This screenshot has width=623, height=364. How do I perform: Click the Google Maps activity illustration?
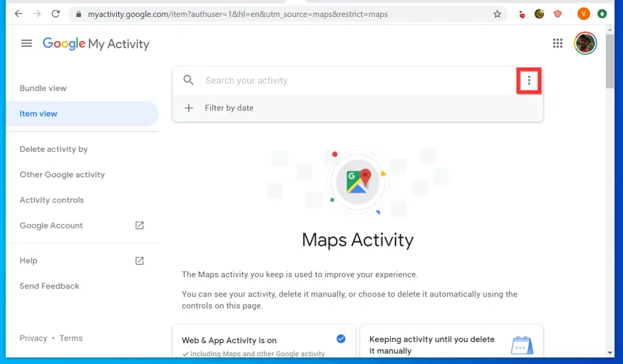(x=358, y=182)
